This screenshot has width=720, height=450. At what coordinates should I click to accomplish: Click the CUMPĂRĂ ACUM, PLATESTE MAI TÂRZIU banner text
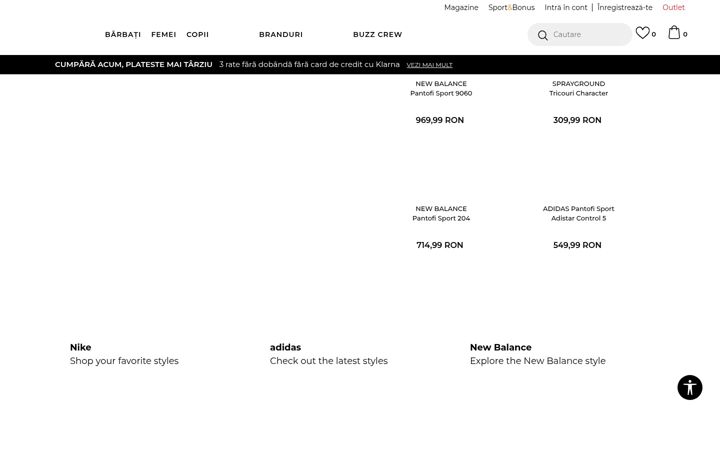[x=134, y=65]
